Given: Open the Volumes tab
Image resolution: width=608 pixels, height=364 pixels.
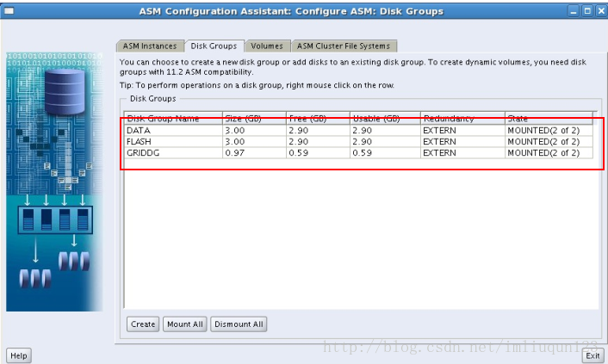Looking at the screenshot, I should 267,46.
